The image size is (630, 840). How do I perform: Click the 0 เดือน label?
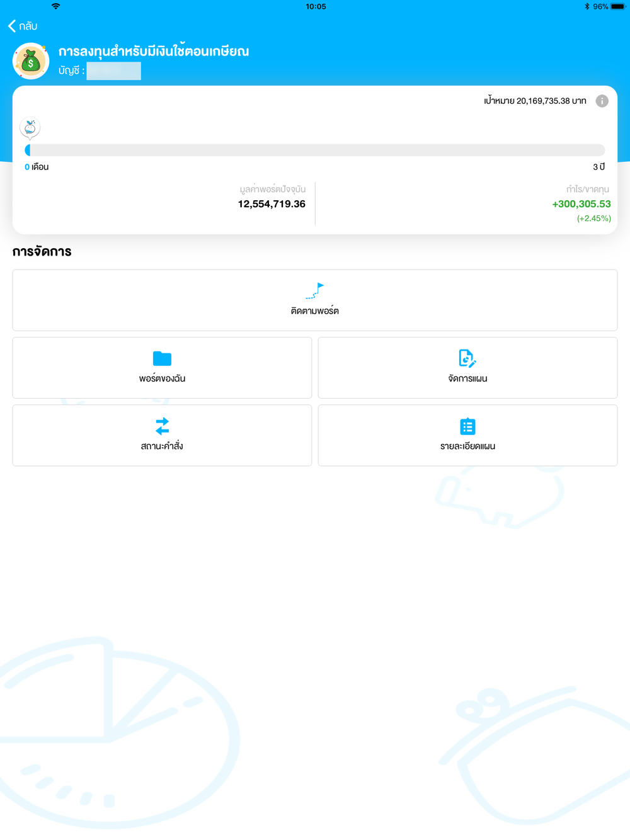click(x=37, y=167)
